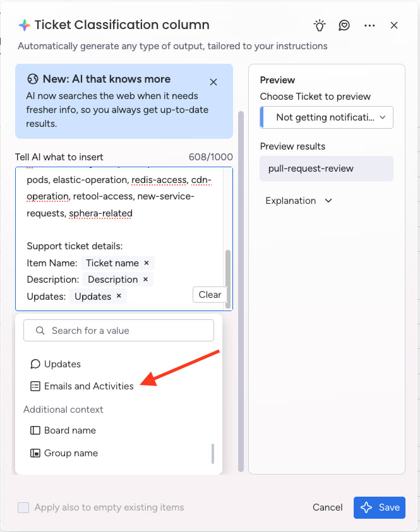This screenshot has height=532, width=420.
Task: Click the Cancel button
Action: (327, 507)
